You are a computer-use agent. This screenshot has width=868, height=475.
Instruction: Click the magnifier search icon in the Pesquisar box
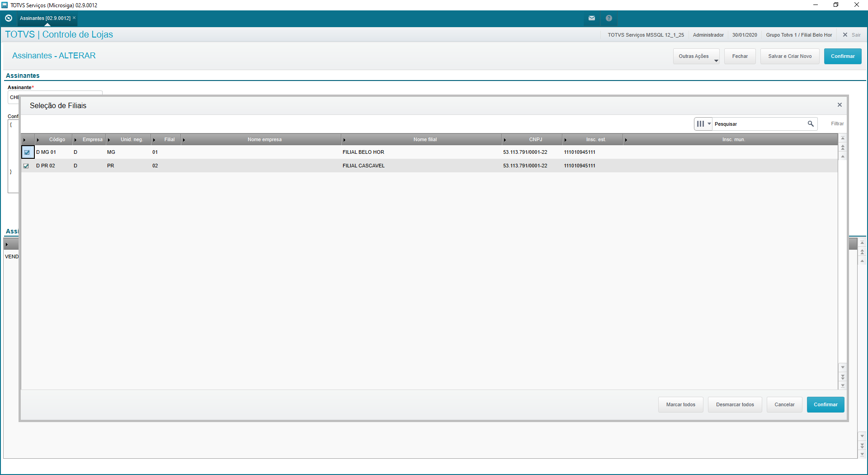tap(811, 123)
